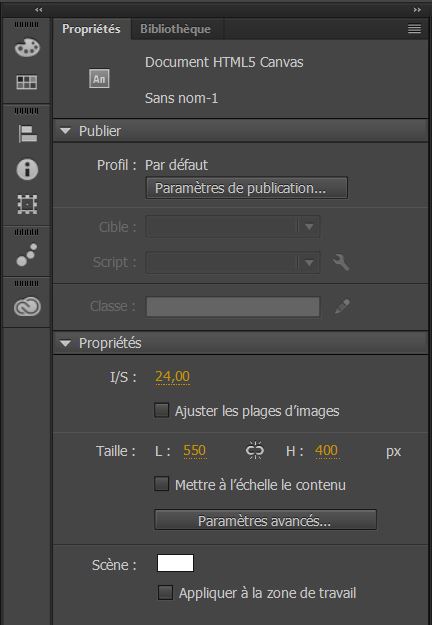Click the link icon between width and height

[255, 450]
